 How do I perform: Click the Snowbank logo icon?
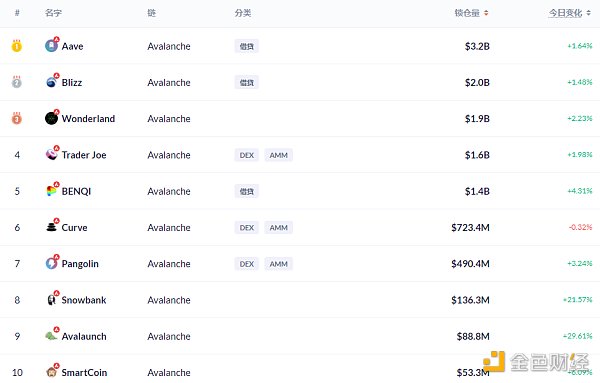point(51,300)
